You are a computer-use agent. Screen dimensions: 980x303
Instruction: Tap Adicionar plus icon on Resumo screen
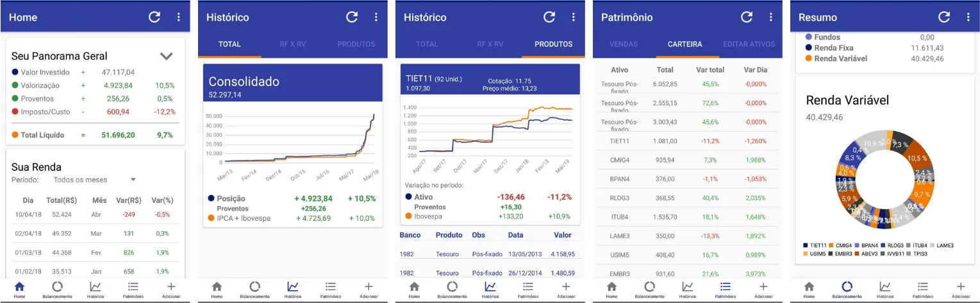pos(960,290)
